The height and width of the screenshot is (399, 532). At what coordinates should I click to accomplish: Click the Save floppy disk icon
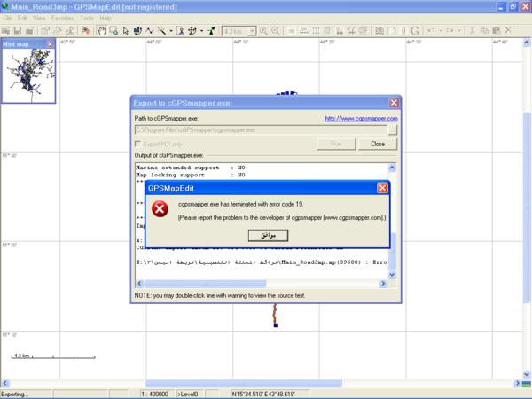(x=18, y=31)
